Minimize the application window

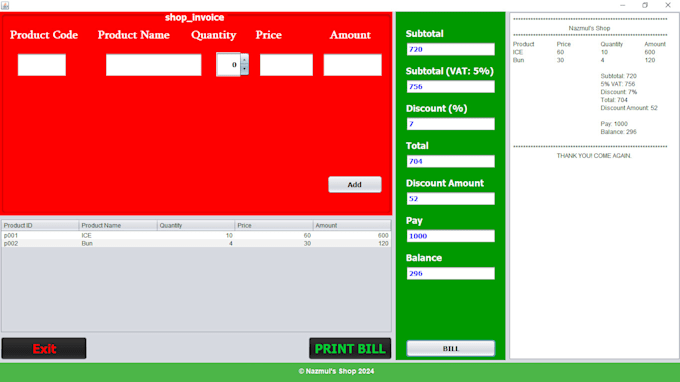623,5
